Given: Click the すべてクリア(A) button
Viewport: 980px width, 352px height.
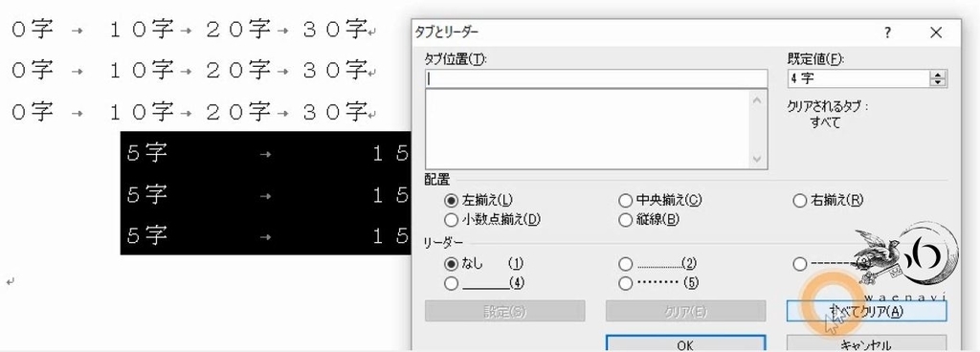Looking at the screenshot, I should tap(866, 311).
